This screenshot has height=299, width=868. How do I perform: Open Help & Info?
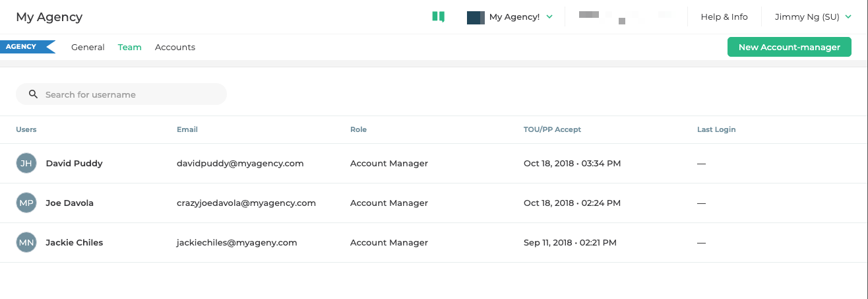pyautogui.click(x=724, y=17)
